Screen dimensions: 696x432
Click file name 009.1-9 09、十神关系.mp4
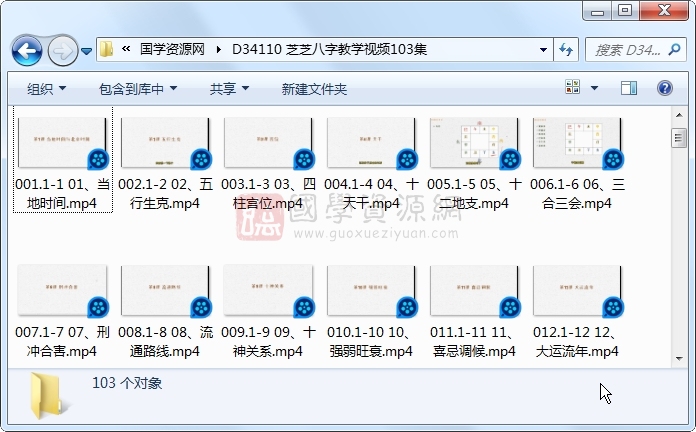[269, 341]
